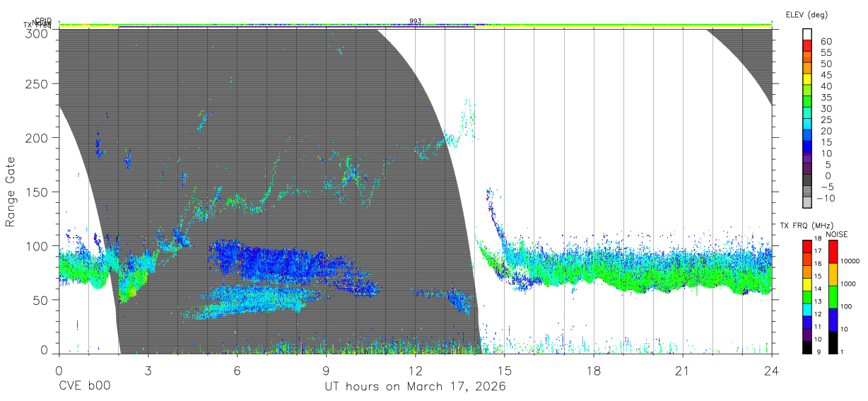Pick the light gray ELEV swatch below -10
Viewport: 868px width, 401px height.
(x=808, y=203)
